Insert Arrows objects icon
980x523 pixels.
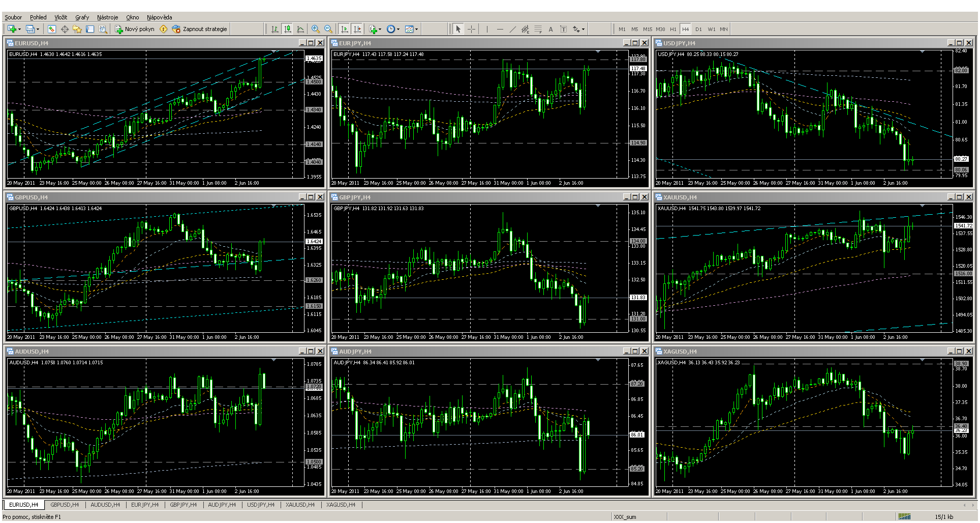pyautogui.click(x=576, y=29)
